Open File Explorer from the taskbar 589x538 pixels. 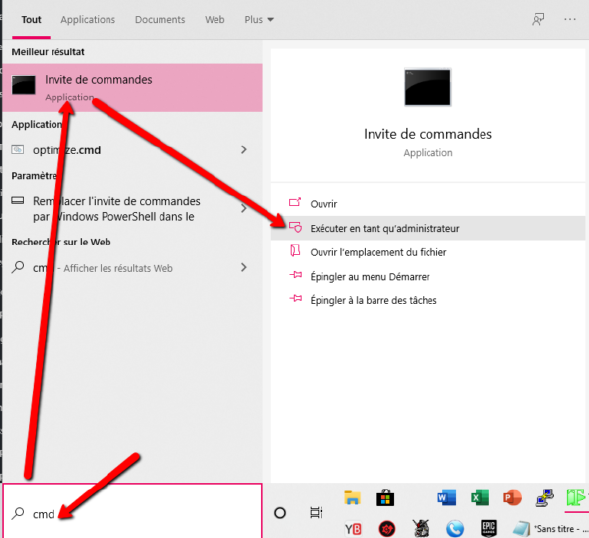pos(352,498)
